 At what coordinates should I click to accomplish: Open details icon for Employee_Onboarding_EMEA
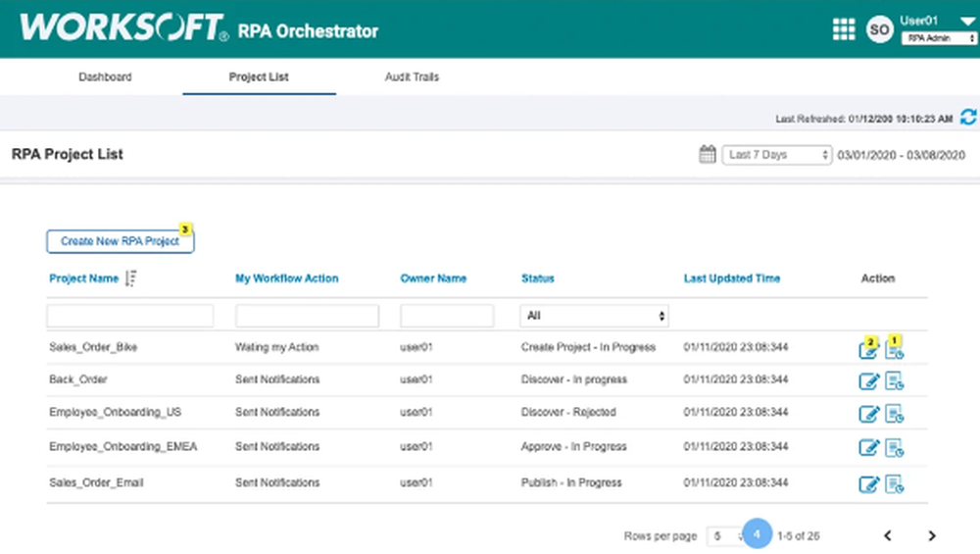[x=895, y=448]
